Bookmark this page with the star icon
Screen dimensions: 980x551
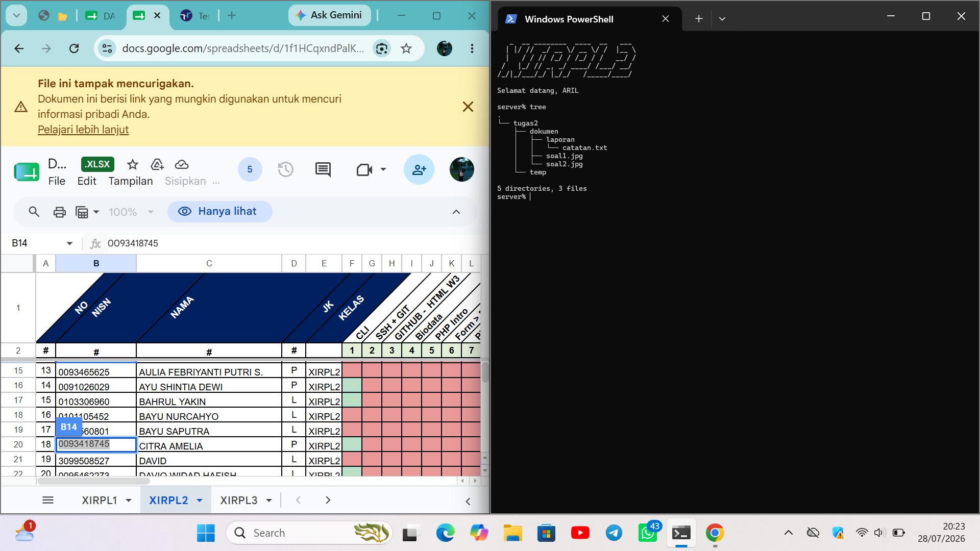(x=406, y=48)
